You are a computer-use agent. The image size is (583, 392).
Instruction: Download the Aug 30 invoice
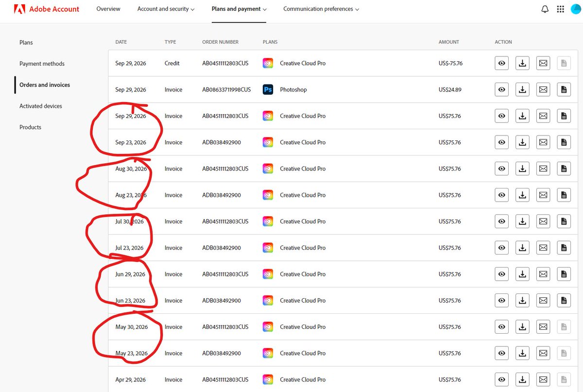click(x=522, y=169)
